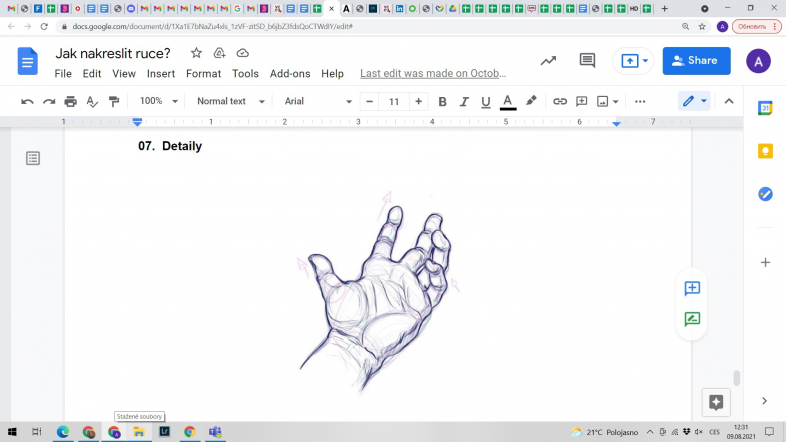The height and width of the screenshot is (442, 786).
Task: Toggle bold formatting
Action: [442, 101]
